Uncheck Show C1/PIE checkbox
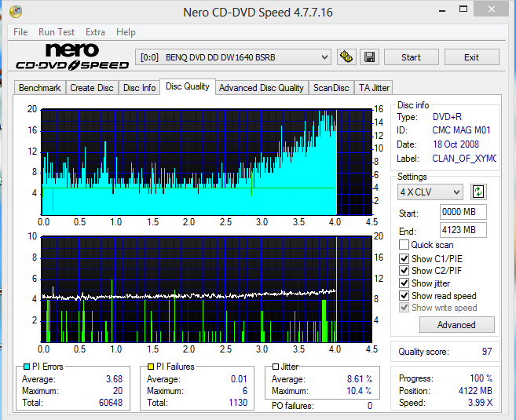516x420 pixels. coord(404,258)
